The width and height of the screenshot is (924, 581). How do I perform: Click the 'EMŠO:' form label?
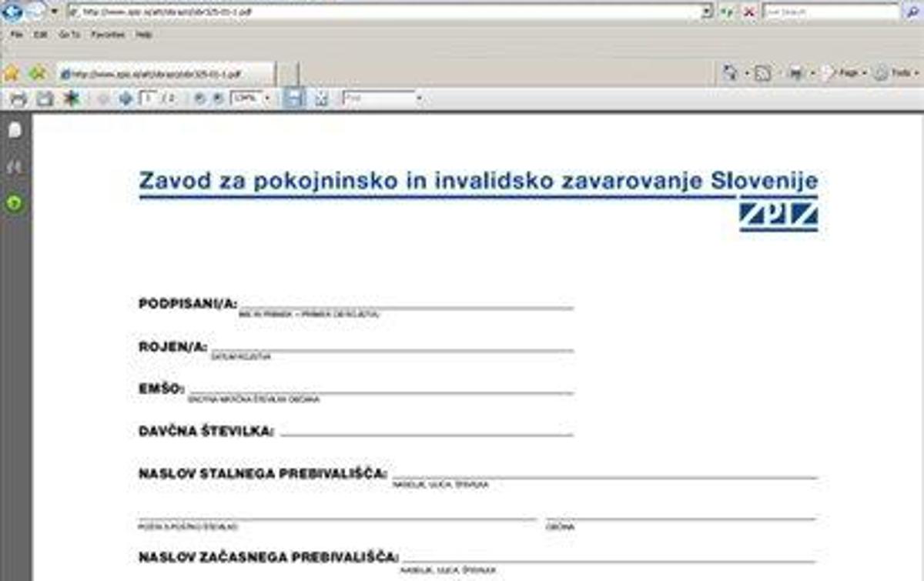click(161, 389)
